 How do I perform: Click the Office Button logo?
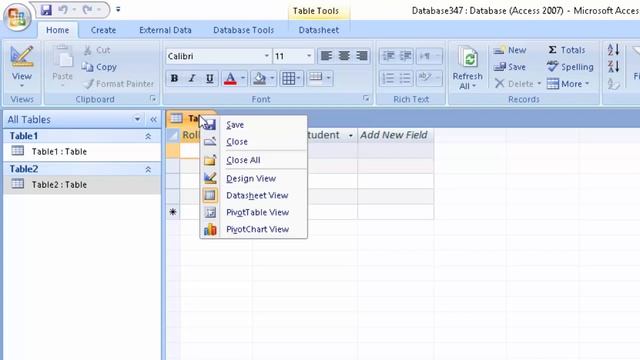tap(17, 17)
